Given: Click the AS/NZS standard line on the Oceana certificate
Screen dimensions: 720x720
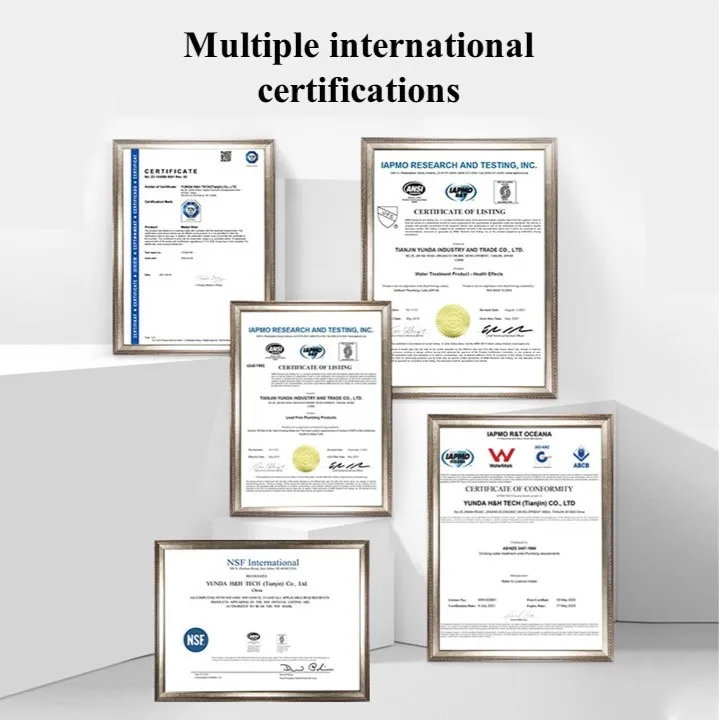Looking at the screenshot, I should [518, 548].
